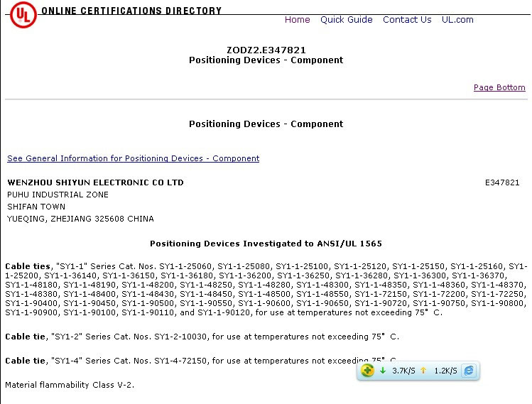
Task: Click the green download arrow icon
Action: pyautogui.click(x=383, y=371)
